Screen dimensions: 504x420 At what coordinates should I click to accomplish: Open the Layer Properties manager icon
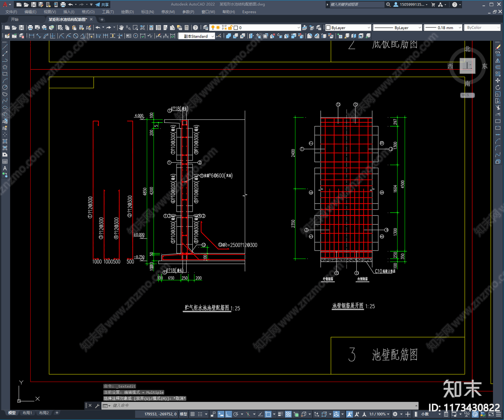click(x=206, y=28)
